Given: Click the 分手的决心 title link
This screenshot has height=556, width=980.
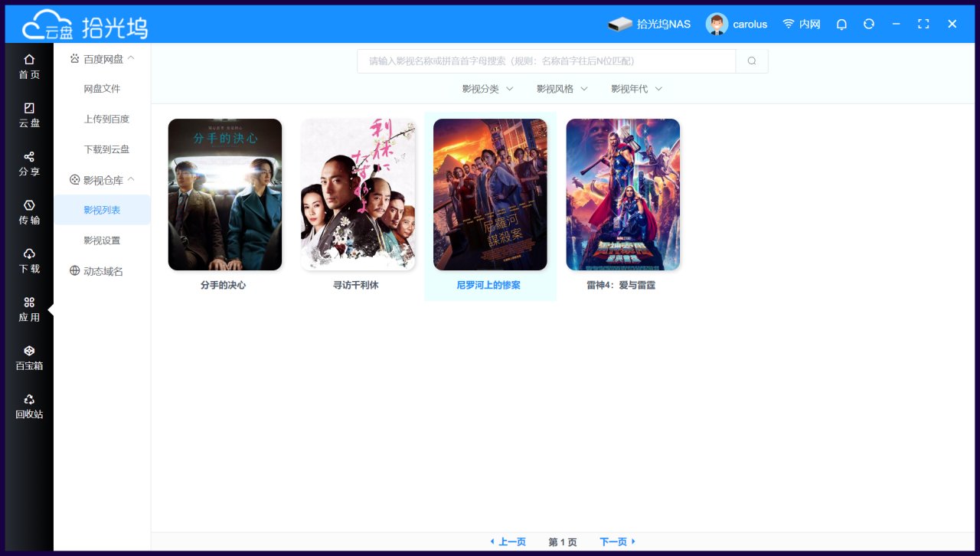Looking at the screenshot, I should [x=223, y=285].
